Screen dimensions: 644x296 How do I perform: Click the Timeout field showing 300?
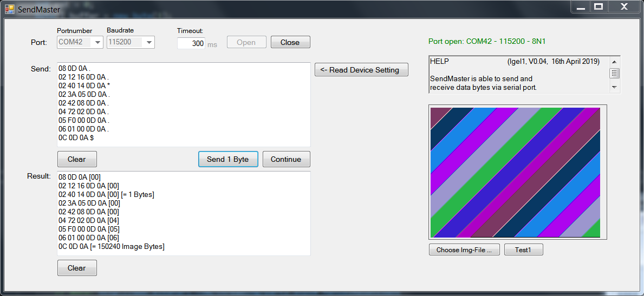click(x=191, y=43)
